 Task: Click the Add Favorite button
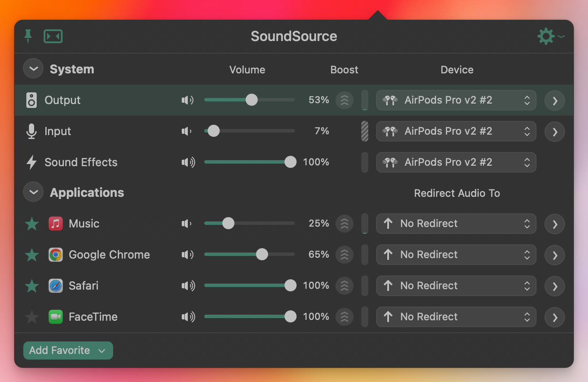tap(68, 350)
